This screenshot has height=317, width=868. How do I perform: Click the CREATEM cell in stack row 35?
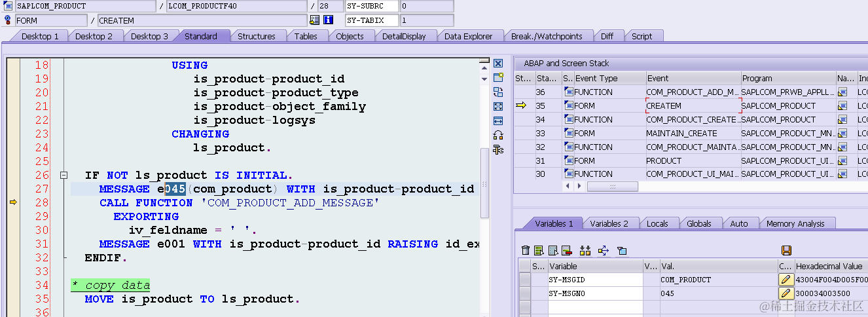click(693, 105)
